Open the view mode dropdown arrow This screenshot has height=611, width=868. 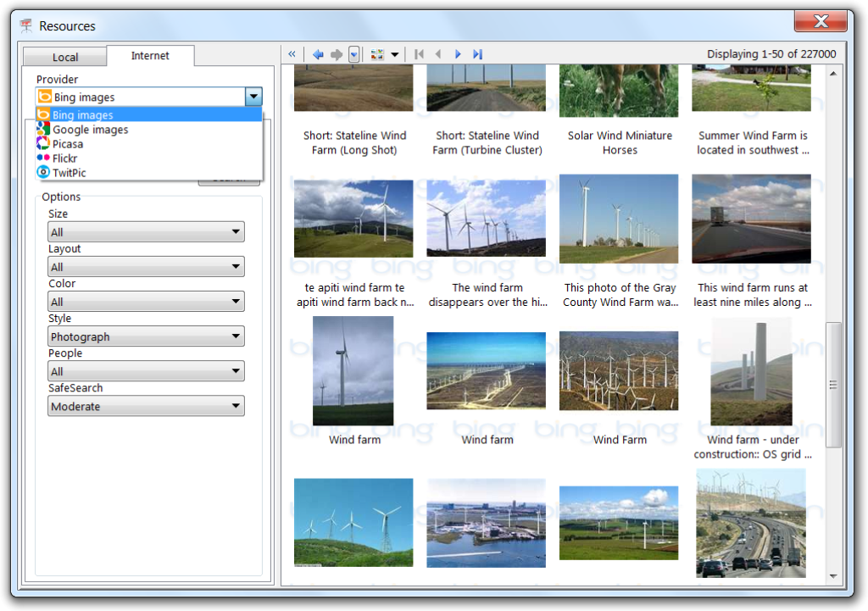click(x=395, y=54)
